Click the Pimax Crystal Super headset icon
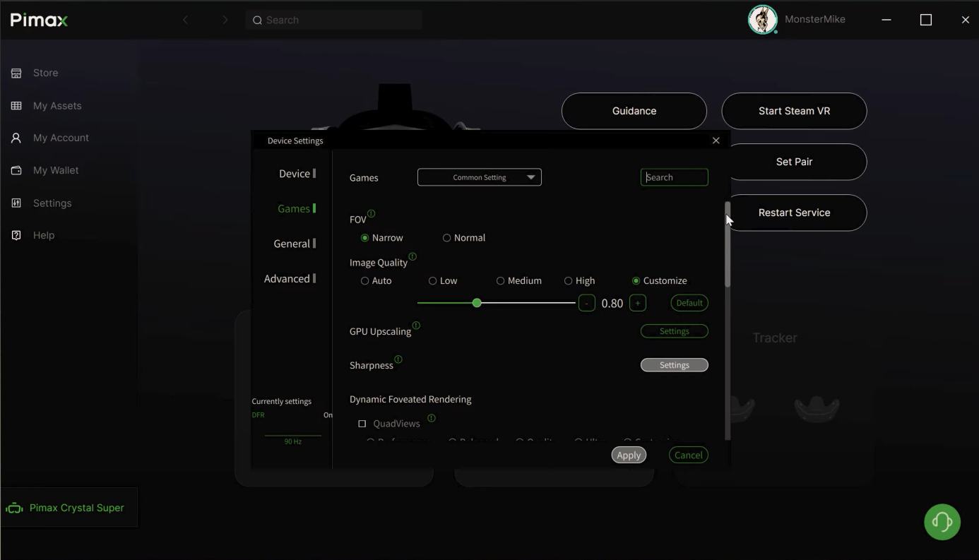This screenshot has height=560, width=979. tap(14, 508)
